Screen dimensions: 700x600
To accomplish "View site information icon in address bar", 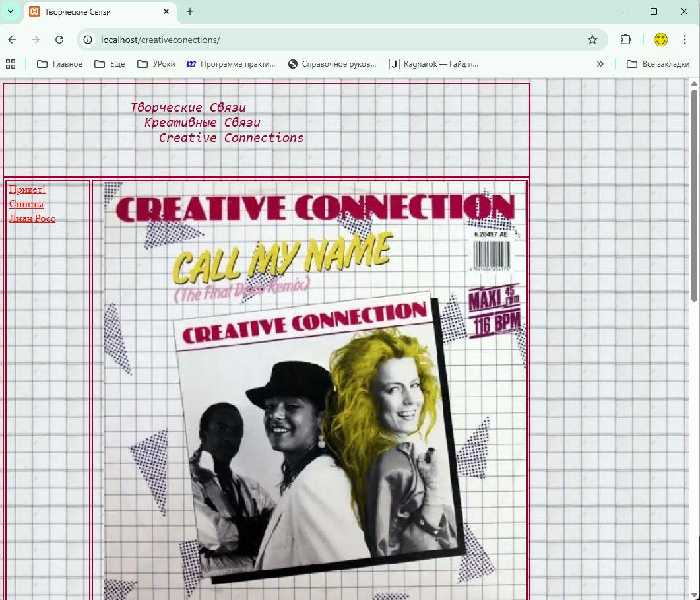I will 88,40.
